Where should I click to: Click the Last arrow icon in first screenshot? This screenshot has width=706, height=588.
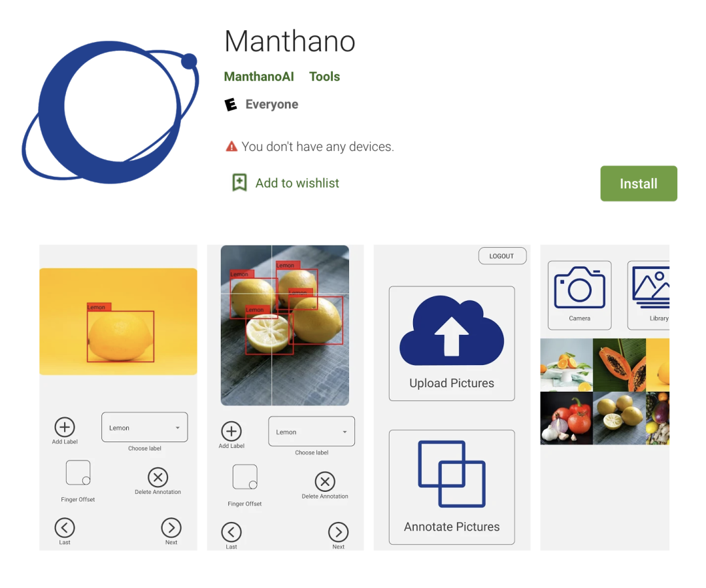[x=65, y=528]
